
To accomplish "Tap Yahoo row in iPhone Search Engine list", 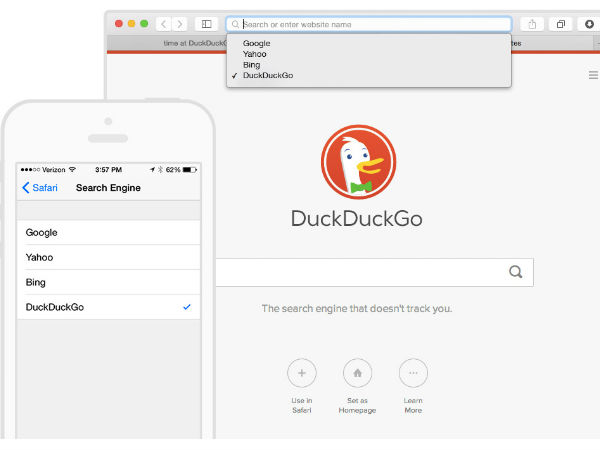I will [109, 257].
